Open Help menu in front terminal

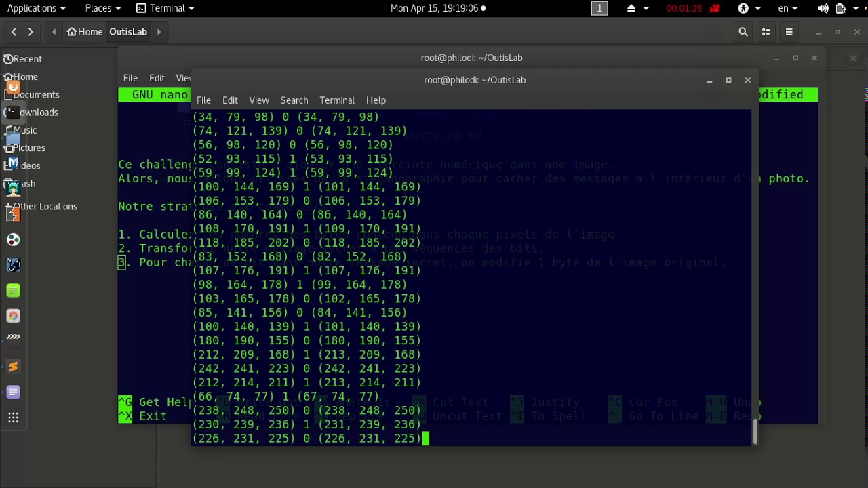[x=376, y=100]
